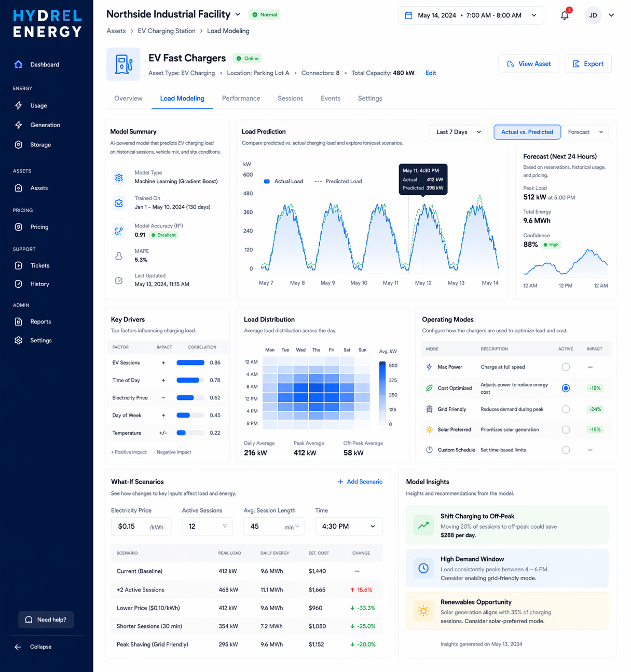
Task: Click the Grid Friendly tower icon
Action: (x=429, y=409)
